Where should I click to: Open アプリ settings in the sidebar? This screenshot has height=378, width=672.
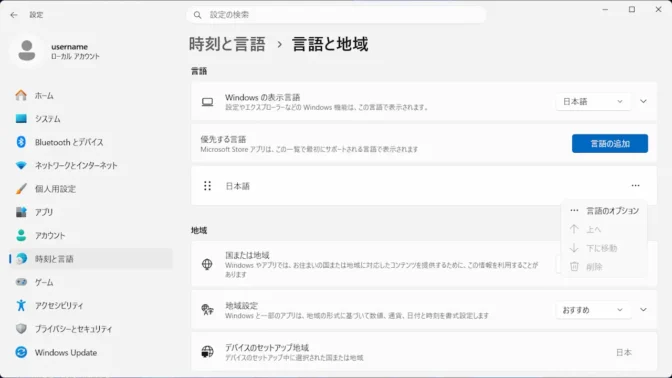click(91, 212)
